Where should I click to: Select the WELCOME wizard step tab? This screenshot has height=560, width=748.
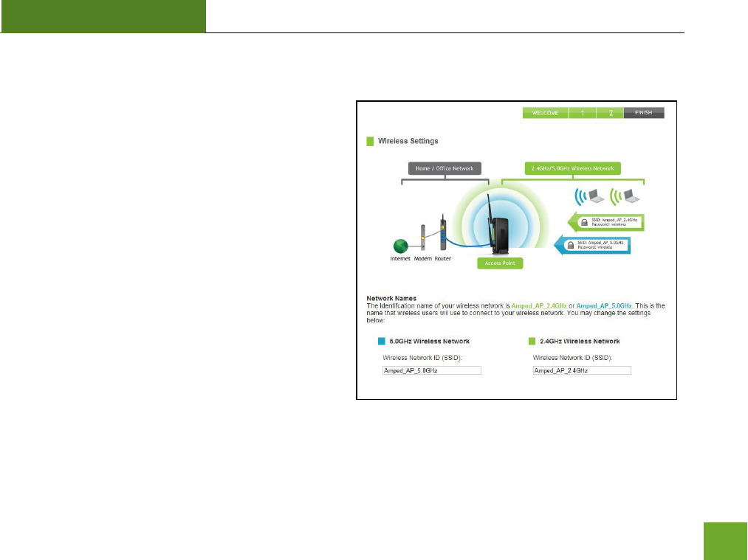(x=545, y=113)
